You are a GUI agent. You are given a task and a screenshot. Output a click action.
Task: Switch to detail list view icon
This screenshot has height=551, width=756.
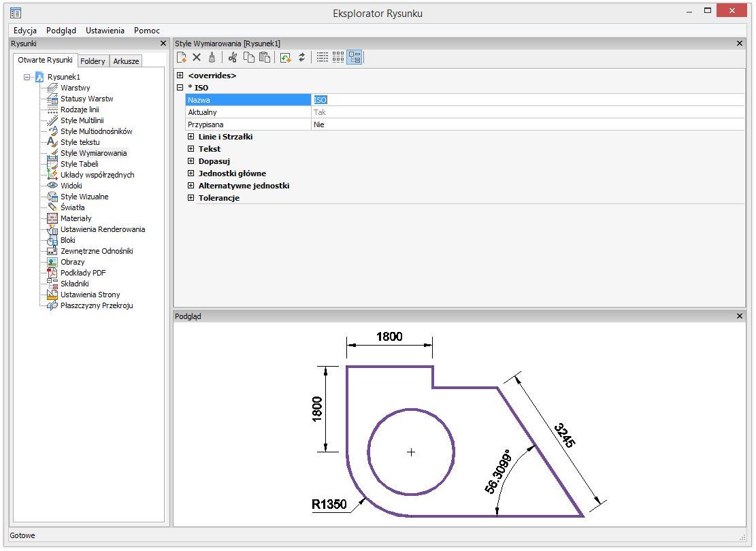[x=323, y=57]
